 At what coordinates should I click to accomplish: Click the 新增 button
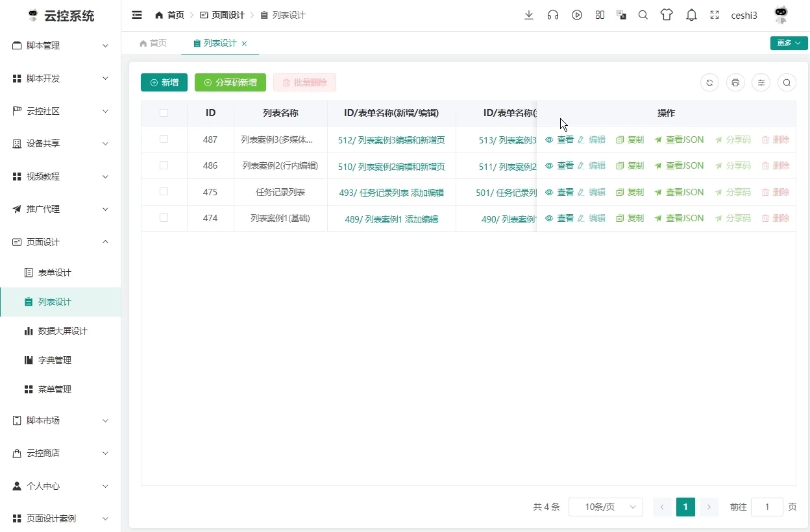pos(164,82)
